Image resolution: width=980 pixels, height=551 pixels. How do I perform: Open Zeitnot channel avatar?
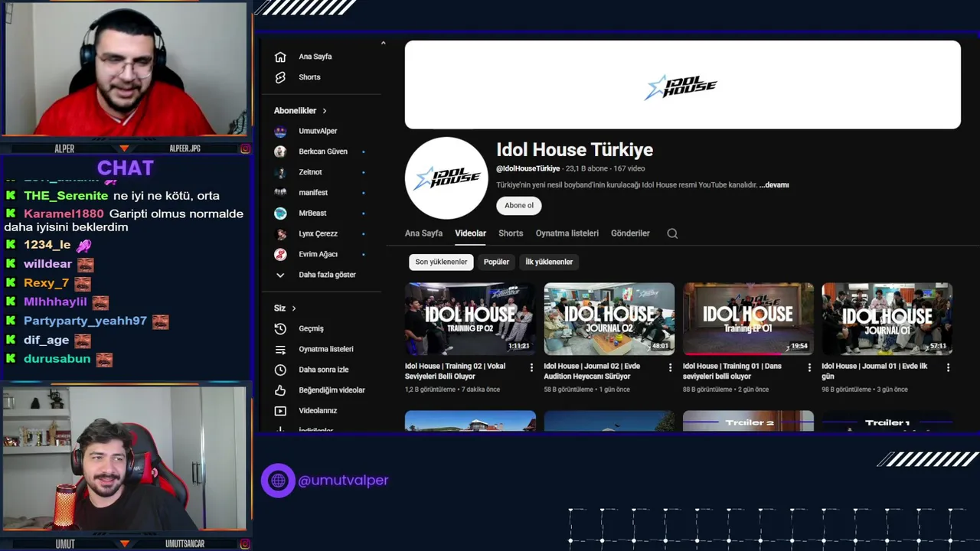coord(280,172)
